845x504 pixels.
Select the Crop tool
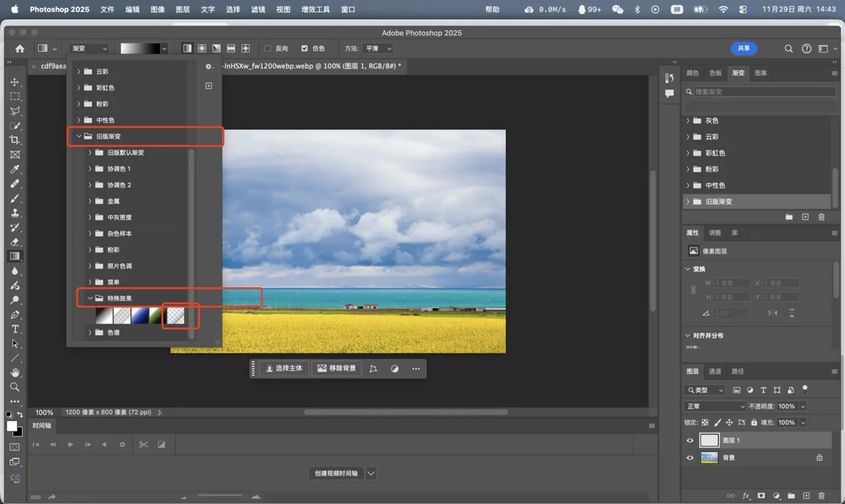coord(15,140)
